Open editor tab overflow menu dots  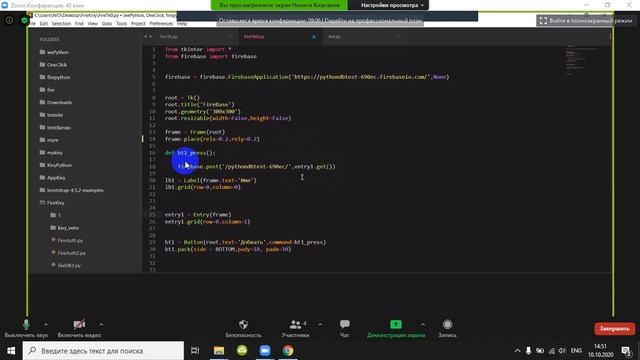pos(610,37)
